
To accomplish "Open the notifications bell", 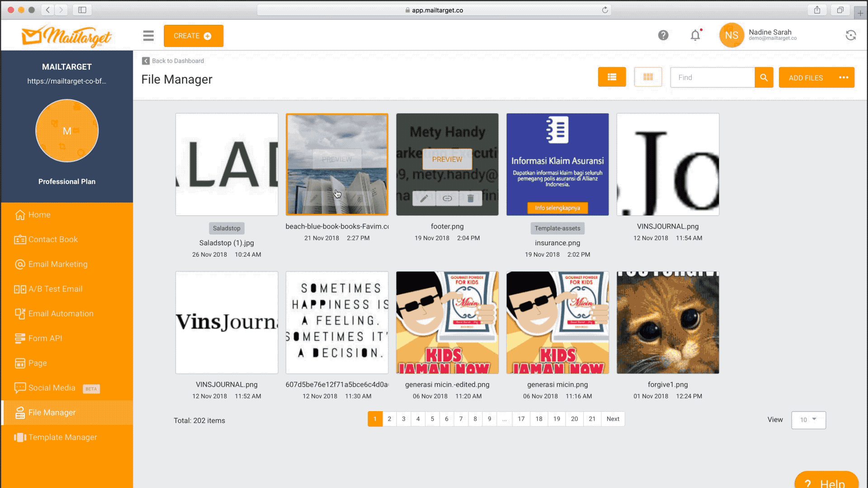I will (x=695, y=35).
